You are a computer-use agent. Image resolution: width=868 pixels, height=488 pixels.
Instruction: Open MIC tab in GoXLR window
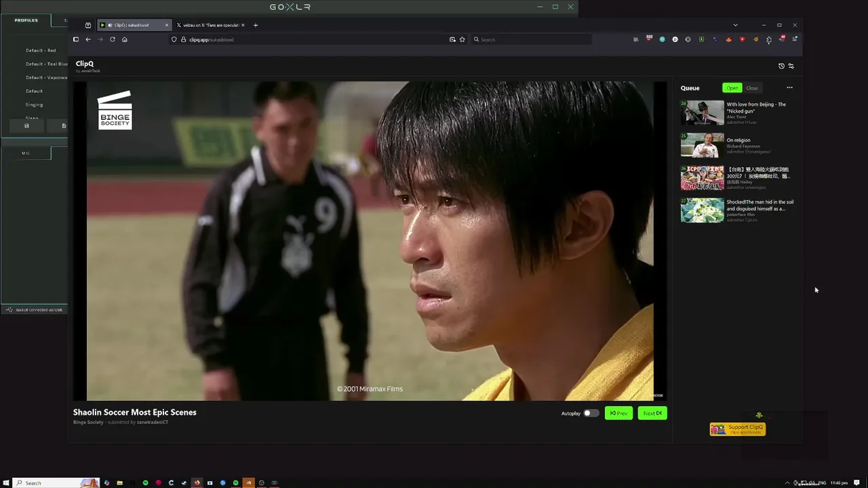(x=26, y=153)
